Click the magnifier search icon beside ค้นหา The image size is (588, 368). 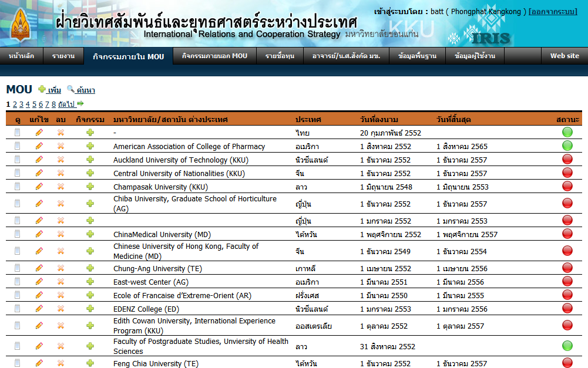70,89
